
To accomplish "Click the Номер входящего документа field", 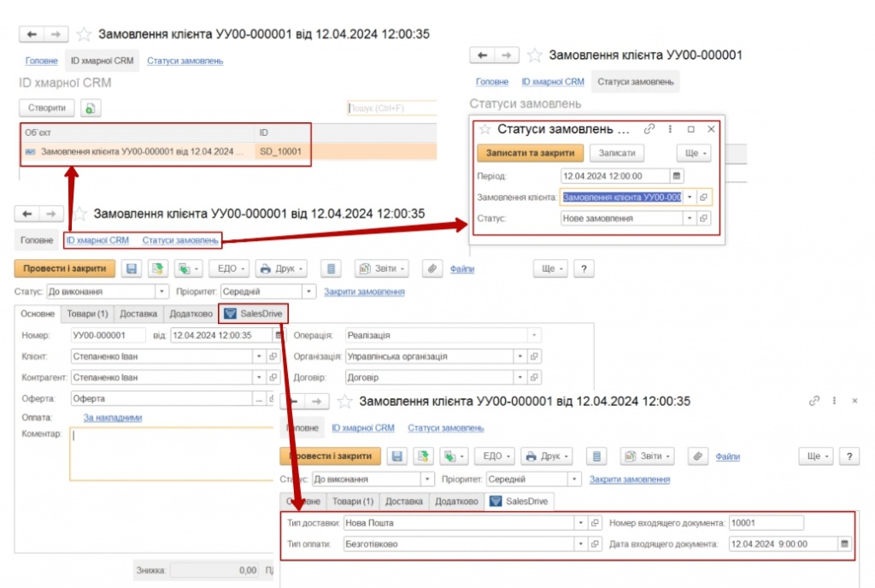I will click(x=766, y=522).
